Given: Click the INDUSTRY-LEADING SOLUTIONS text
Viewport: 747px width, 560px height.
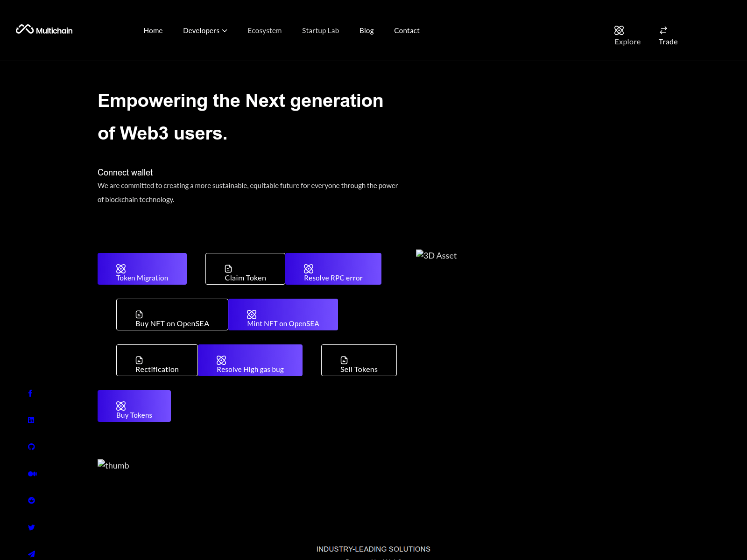Looking at the screenshot, I should (x=373, y=549).
